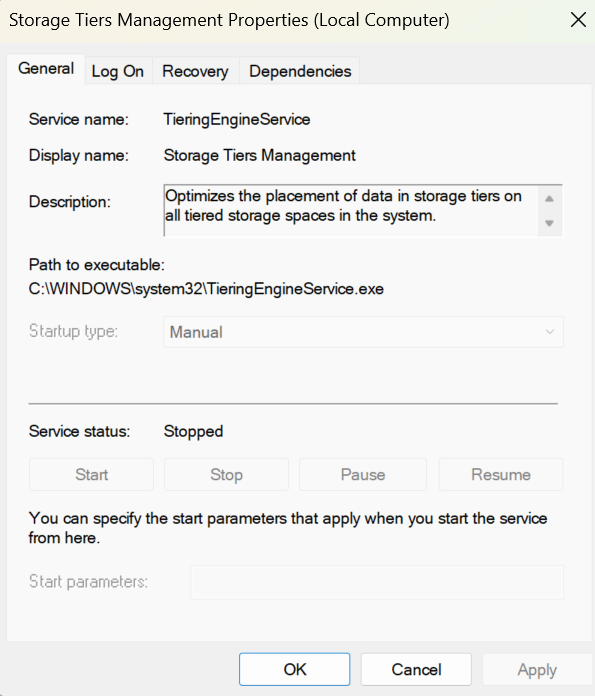Click the Start parameters label
Image resolution: width=595 pixels, height=696 pixels.
(88, 581)
